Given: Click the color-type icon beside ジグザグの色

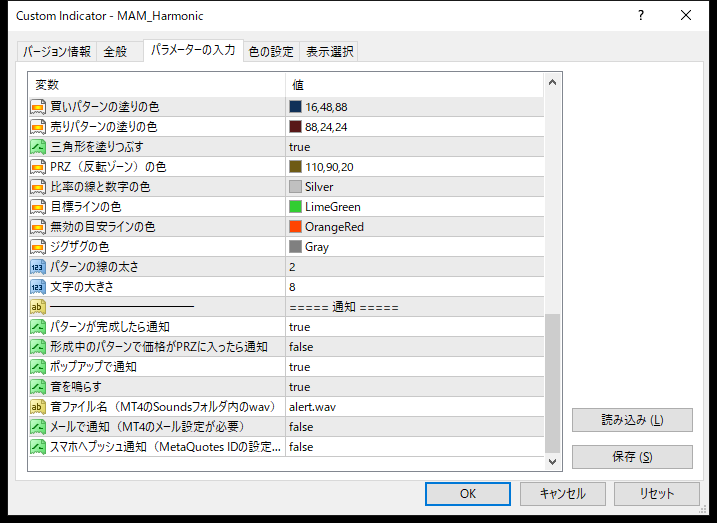Looking at the screenshot, I should click(x=38, y=247).
